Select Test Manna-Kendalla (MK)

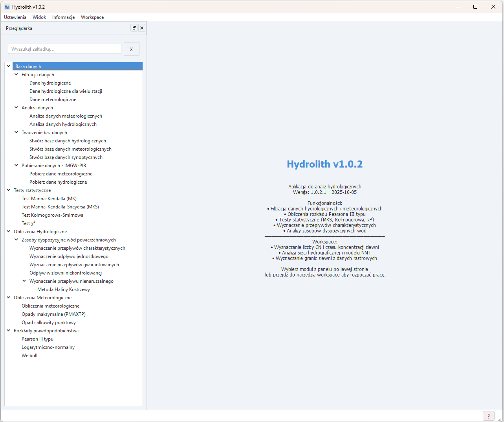click(49, 199)
